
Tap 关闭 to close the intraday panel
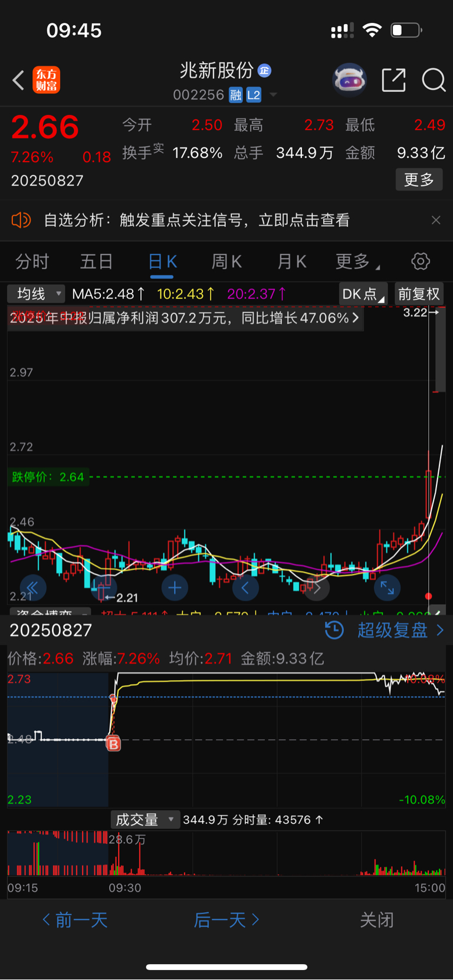377,920
